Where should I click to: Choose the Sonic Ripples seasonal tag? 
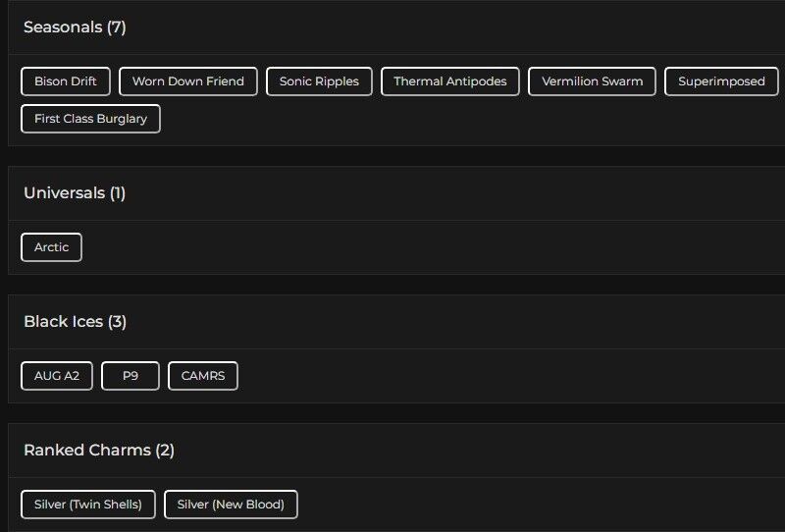(319, 81)
